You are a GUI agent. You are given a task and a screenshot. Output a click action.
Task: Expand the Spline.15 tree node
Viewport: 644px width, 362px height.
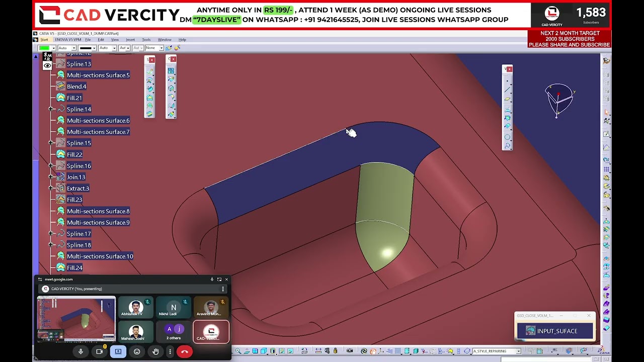51,143
